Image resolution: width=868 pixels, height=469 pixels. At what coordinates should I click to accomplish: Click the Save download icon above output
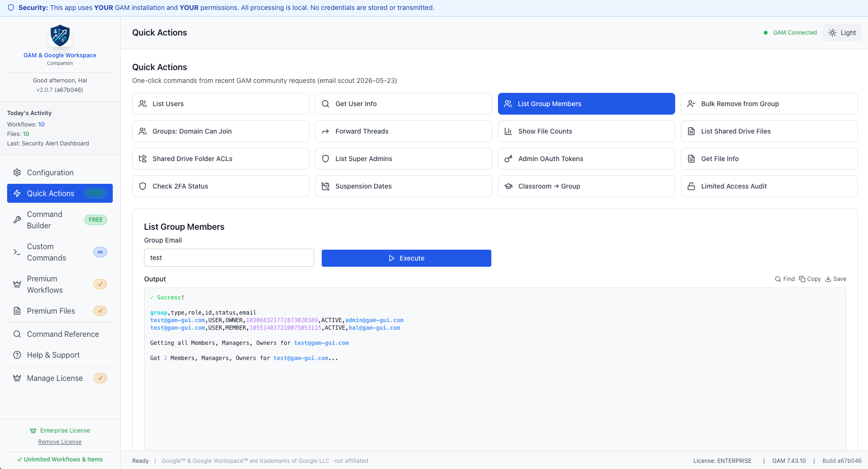828,279
